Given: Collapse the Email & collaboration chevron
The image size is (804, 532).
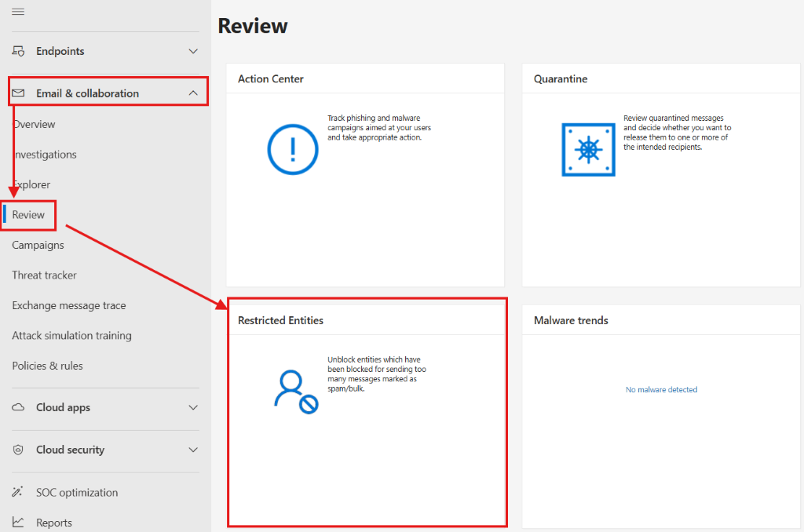Looking at the screenshot, I should pyautogui.click(x=193, y=93).
